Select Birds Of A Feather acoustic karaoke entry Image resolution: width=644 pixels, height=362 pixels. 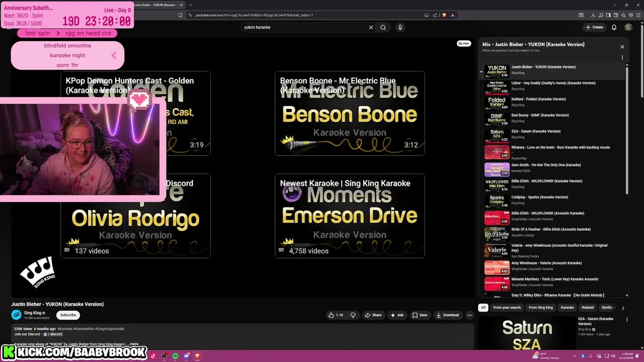(553, 232)
